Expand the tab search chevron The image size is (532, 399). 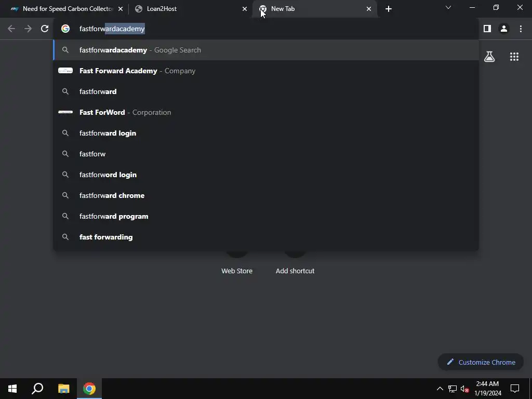(448, 7)
